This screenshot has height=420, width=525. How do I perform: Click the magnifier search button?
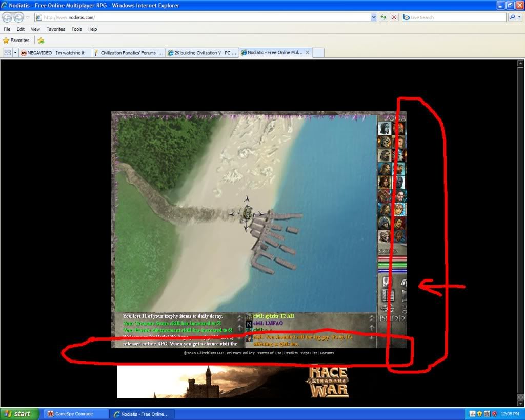tap(512, 17)
